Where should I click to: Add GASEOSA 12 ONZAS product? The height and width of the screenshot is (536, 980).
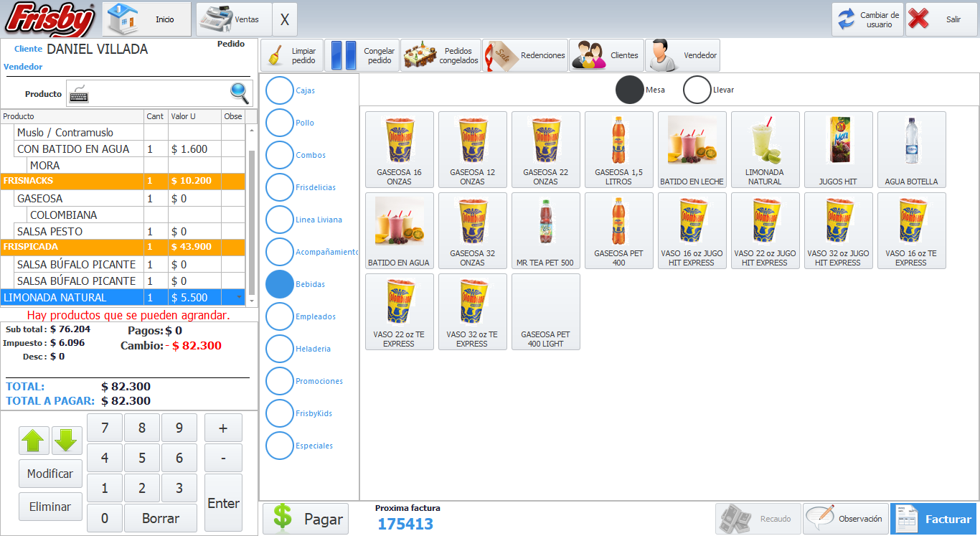[x=472, y=149]
